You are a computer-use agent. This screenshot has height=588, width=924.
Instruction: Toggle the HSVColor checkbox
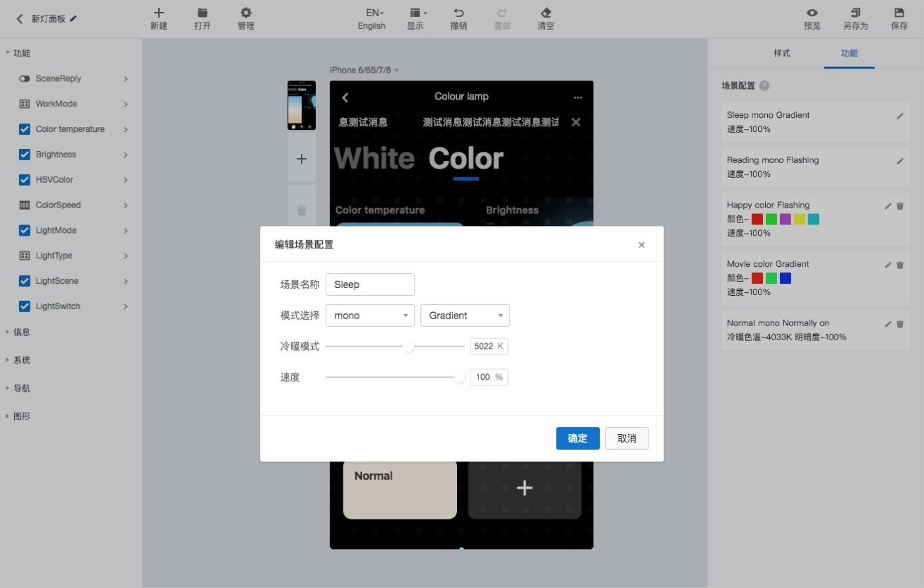25,180
